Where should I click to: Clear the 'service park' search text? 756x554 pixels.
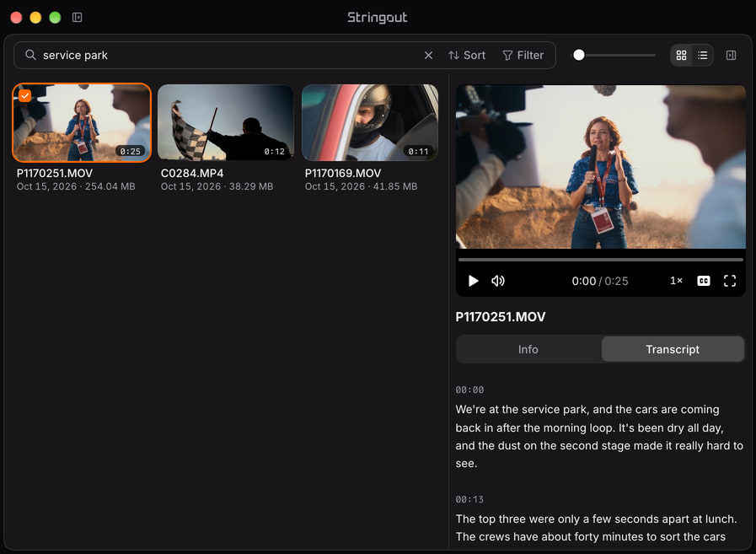click(428, 56)
